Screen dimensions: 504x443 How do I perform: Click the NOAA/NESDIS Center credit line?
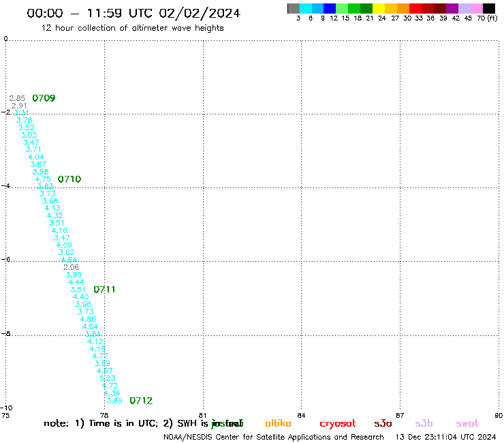[274, 437]
